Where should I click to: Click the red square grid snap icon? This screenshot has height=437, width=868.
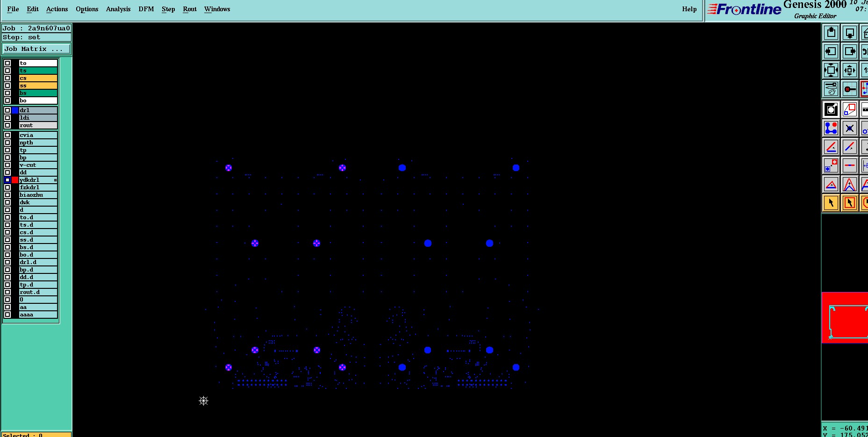[850, 89]
